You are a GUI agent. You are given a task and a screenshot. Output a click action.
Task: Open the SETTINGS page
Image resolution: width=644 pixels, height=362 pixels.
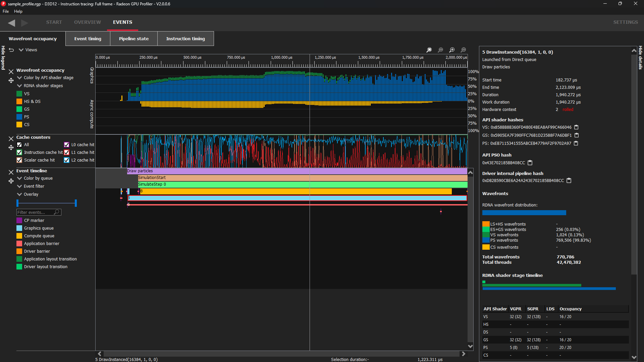tap(625, 22)
